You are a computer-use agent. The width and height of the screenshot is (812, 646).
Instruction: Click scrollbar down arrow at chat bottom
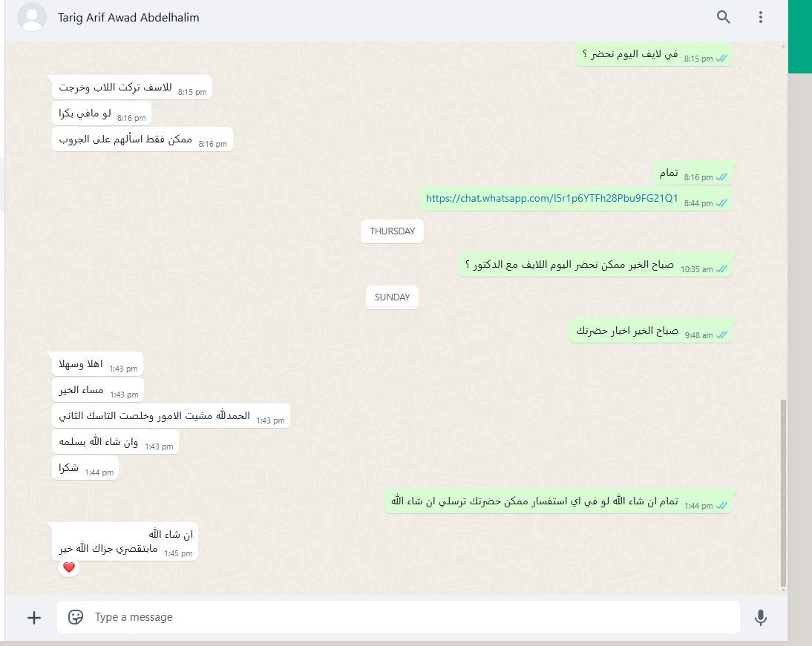pyautogui.click(x=783, y=590)
